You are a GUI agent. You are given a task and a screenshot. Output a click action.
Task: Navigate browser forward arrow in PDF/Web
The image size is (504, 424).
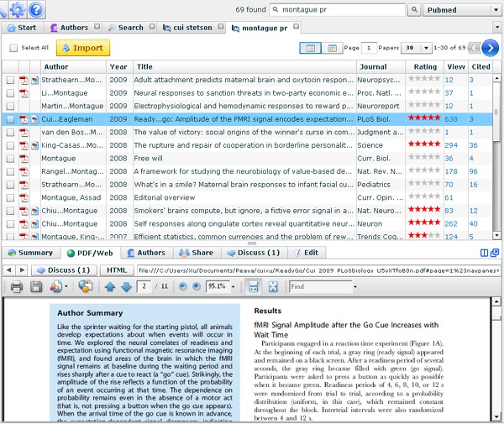pos(22,270)
